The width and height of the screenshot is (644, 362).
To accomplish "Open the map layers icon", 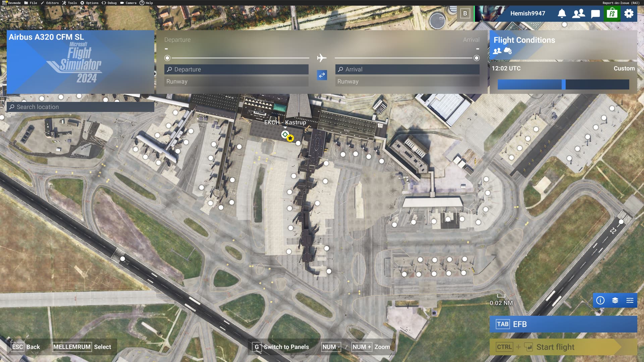I will coord(615,301).
